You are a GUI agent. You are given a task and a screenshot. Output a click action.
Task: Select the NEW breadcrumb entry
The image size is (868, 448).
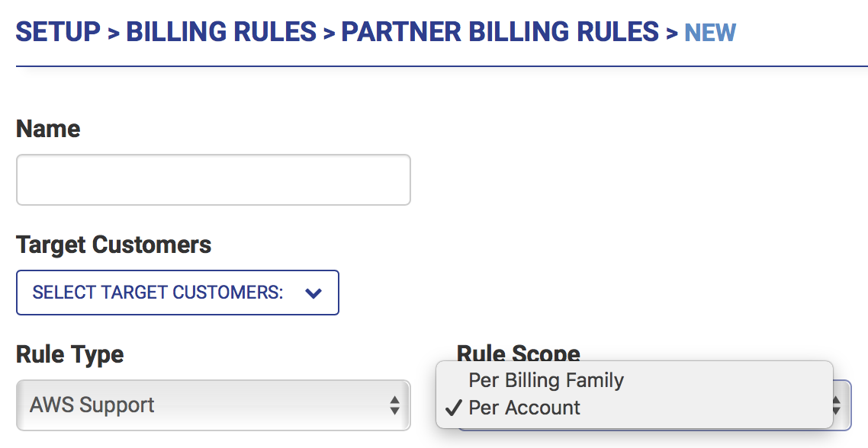[710, 32]
